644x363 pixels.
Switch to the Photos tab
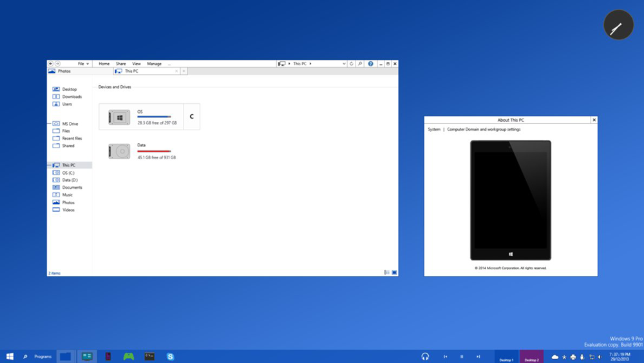(80, 71)
